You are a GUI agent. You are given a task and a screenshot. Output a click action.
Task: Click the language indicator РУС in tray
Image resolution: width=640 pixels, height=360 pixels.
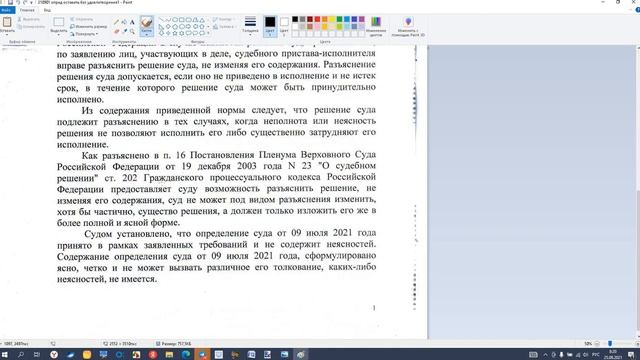pos(596,354)
